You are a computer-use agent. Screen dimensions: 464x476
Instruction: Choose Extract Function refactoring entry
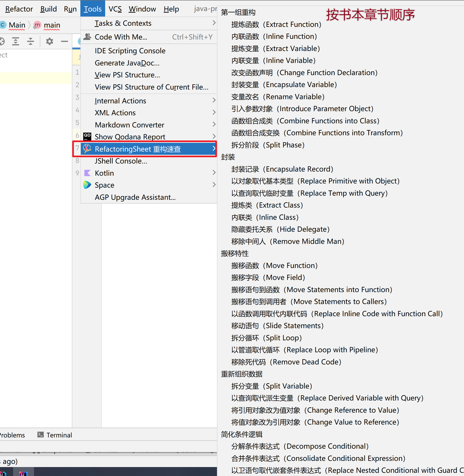[x=276, y=24]
